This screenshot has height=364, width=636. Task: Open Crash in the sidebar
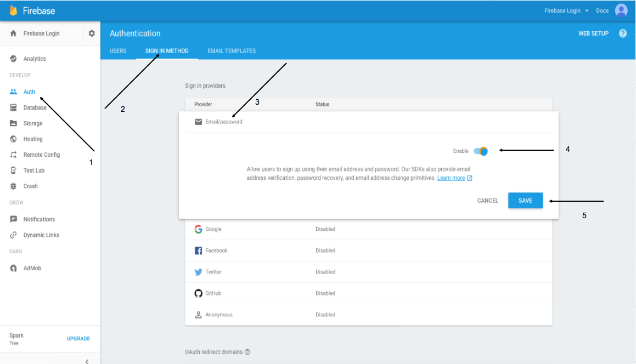[30, 186]
